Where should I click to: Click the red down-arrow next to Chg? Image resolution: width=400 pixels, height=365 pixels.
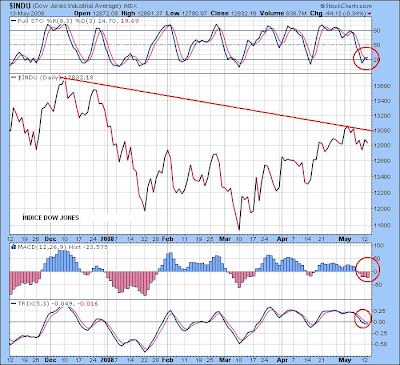point(370,14)
